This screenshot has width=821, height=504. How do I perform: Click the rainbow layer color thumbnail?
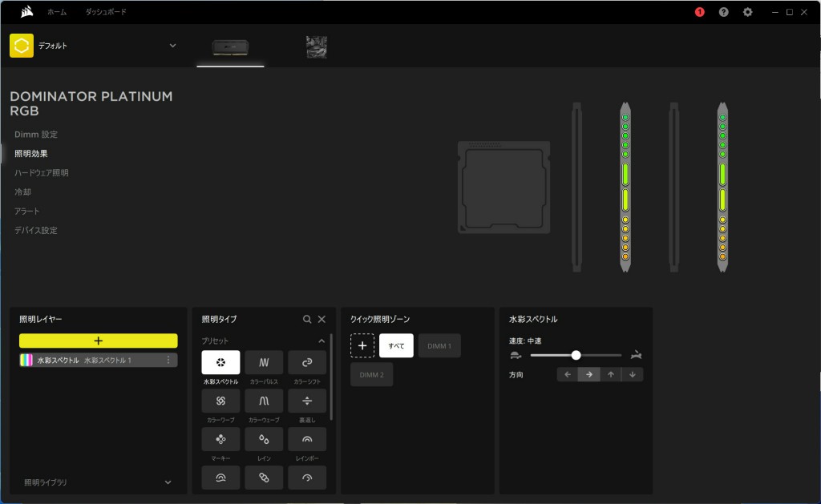26,360
